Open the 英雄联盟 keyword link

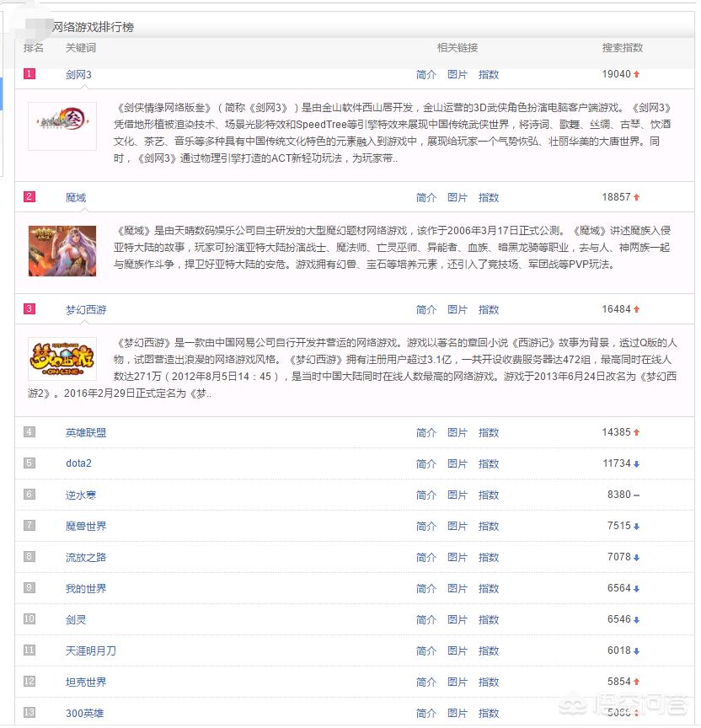click(x=86, y=433)
